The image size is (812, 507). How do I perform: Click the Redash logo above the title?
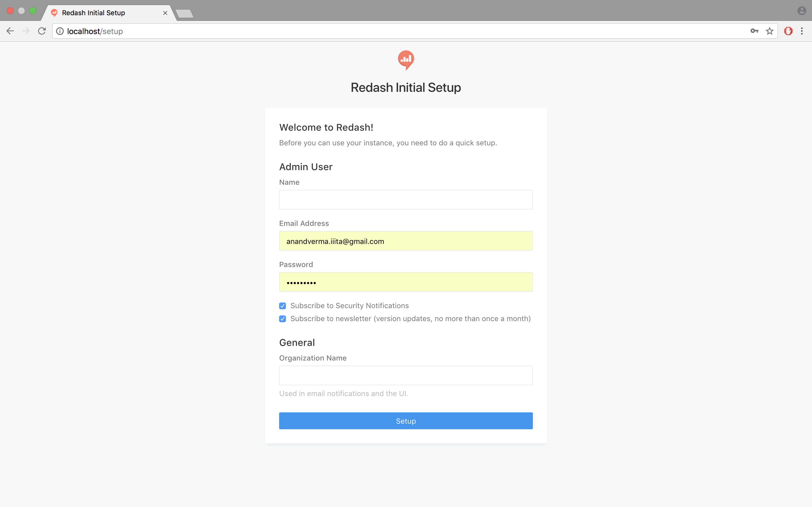pos(406,60)
